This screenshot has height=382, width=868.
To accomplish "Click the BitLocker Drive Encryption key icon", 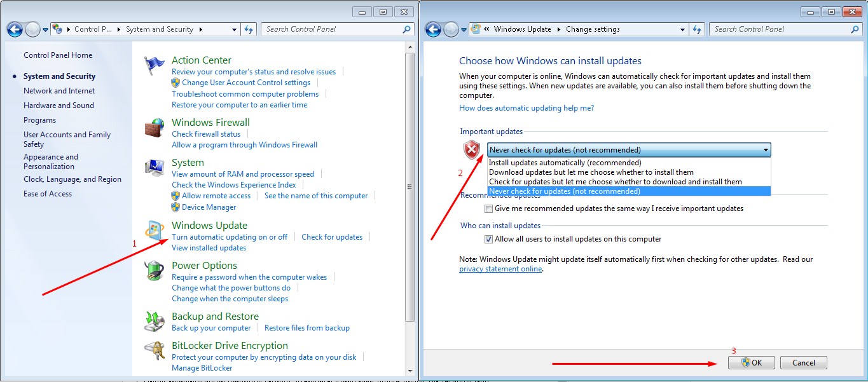I will [x=155, y=351].
